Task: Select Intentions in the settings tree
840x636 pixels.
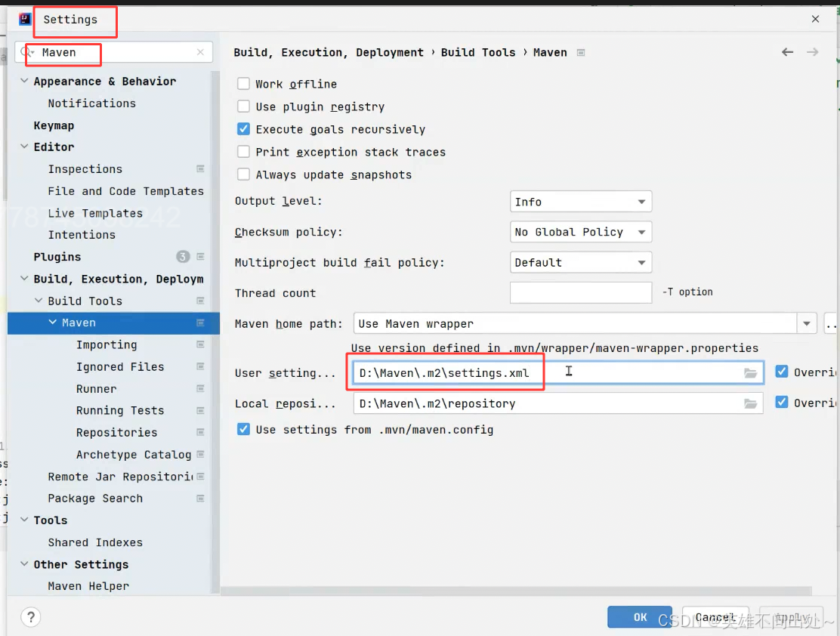Action: (x=82, y=235)
